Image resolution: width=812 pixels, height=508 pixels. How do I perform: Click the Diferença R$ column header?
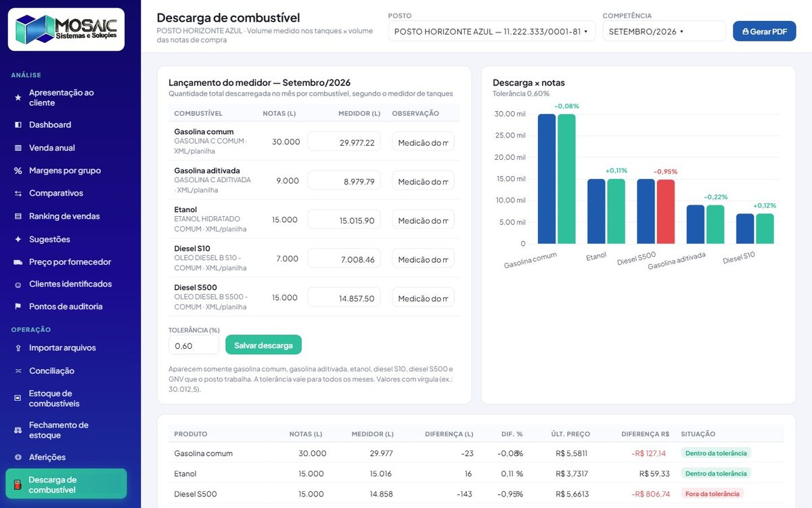point(646,433)
